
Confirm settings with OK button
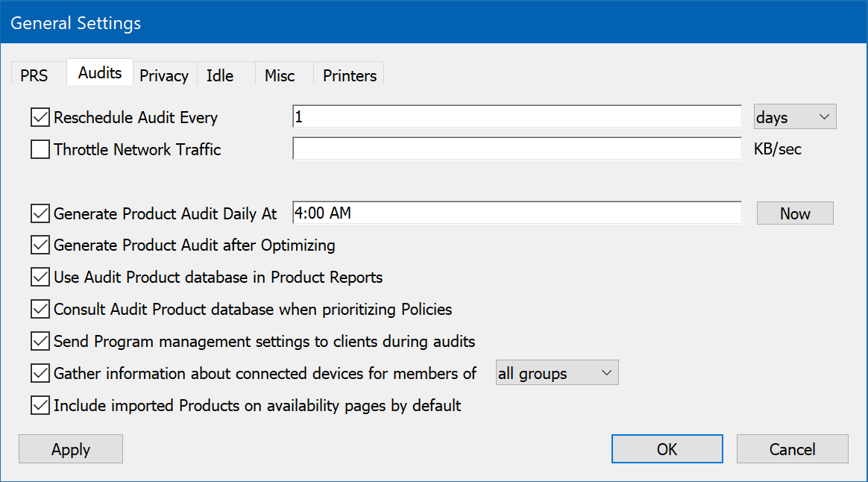(x=667, y=449)
